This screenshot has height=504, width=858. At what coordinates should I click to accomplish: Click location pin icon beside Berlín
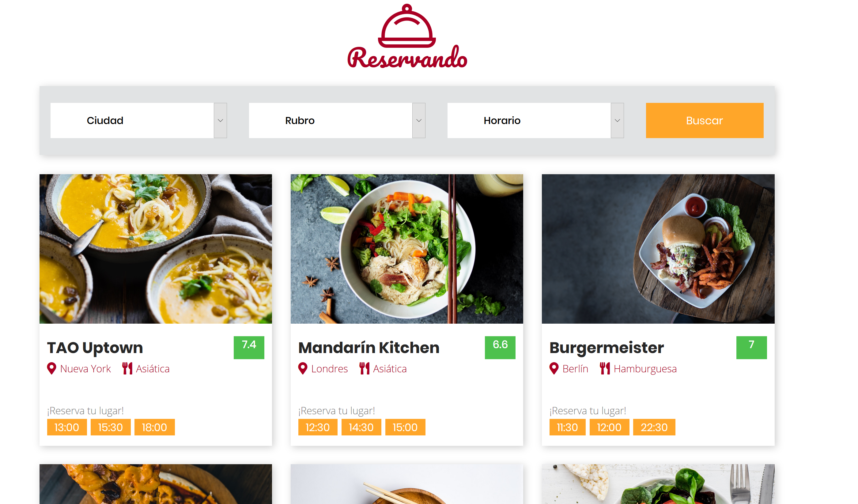pos(554,369)
